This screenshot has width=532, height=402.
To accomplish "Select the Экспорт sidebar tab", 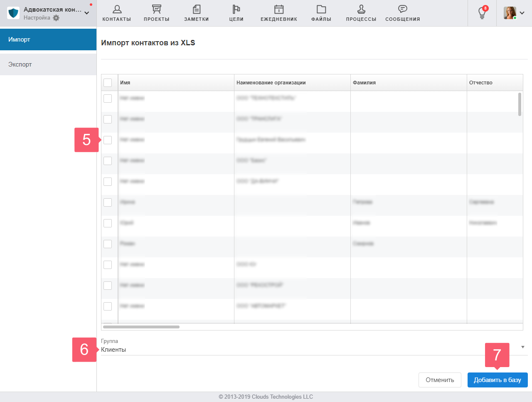I will (x=48, y=64).
